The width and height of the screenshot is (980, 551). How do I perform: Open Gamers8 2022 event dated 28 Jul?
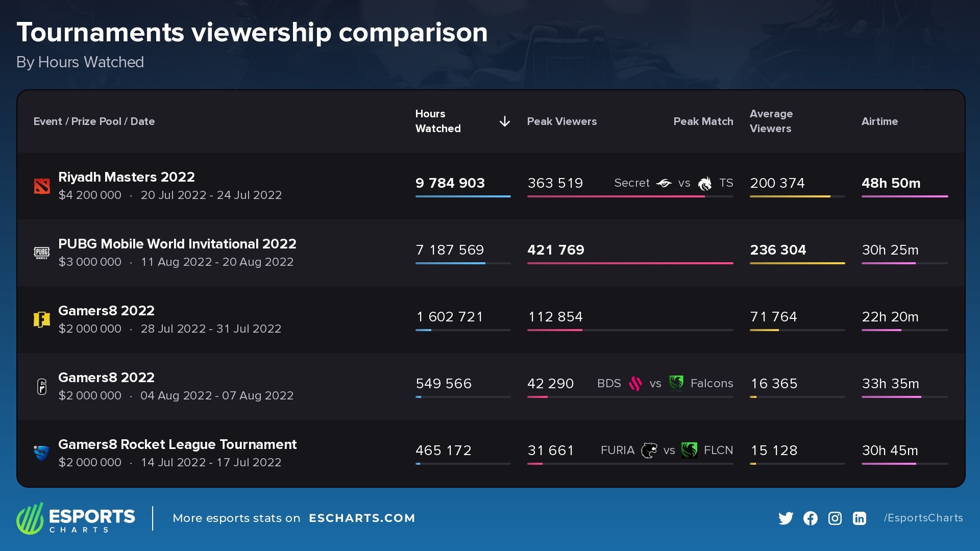(x=106, y=311)
